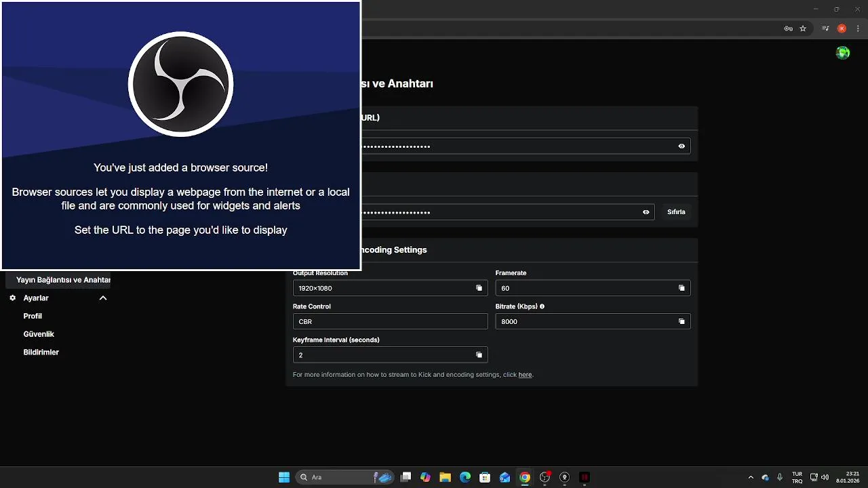Open Copilot from the taskbar

point(425,477)
